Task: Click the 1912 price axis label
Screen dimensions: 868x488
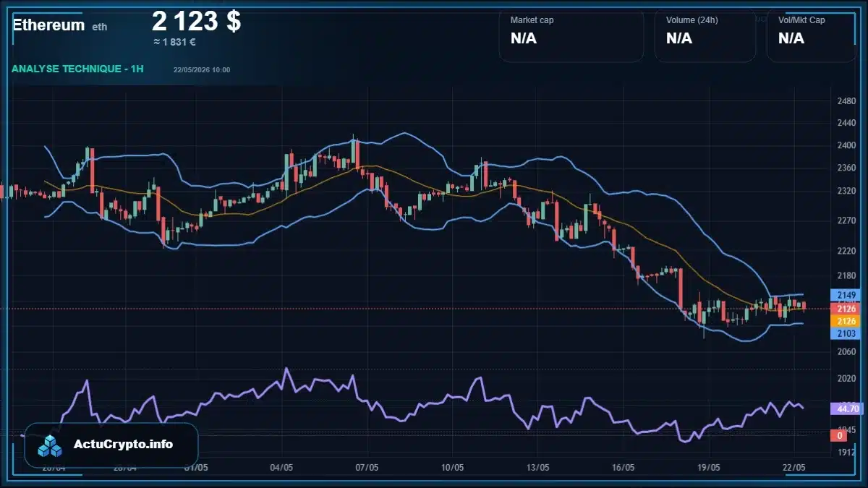Action: (x=846, y=453)
